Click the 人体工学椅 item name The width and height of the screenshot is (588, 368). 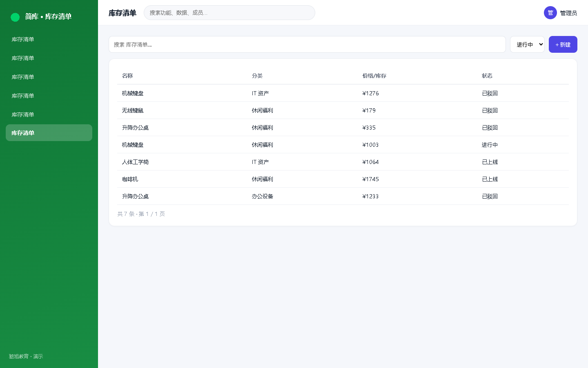click(136, 162)
